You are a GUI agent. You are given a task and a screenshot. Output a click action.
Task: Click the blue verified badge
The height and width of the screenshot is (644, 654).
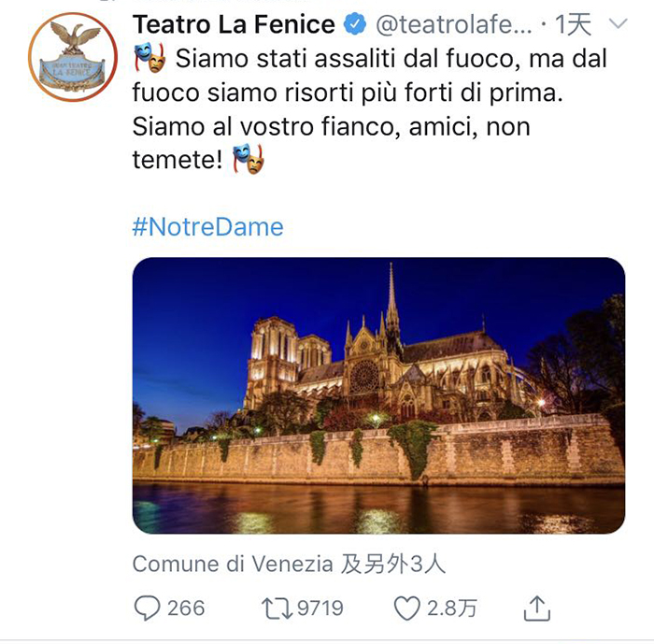[x=354, y=23]
